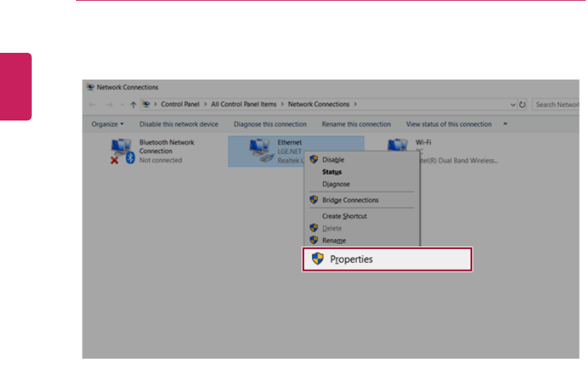Select Create Shortcut menu entry
The image size is (588, 375).
(362, 216)
